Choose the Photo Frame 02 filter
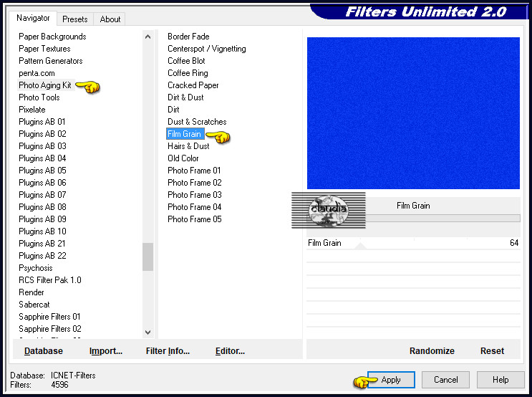Screen dimensions: 532x397 click(195, 183)
